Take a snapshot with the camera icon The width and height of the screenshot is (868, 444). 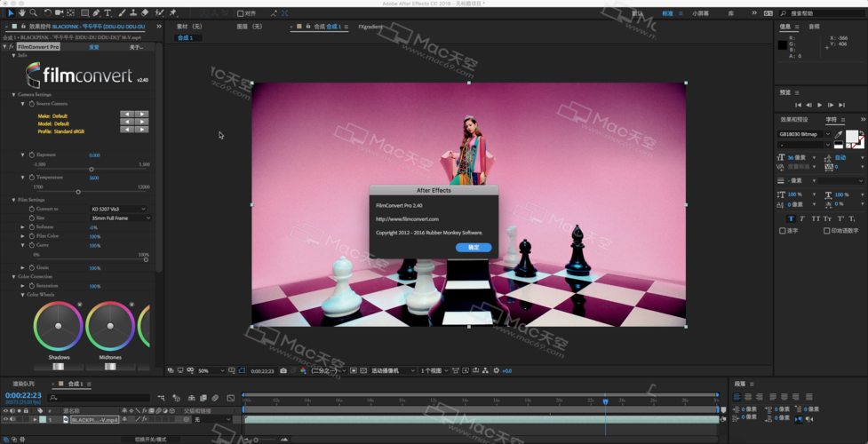[x=283, y=371]
